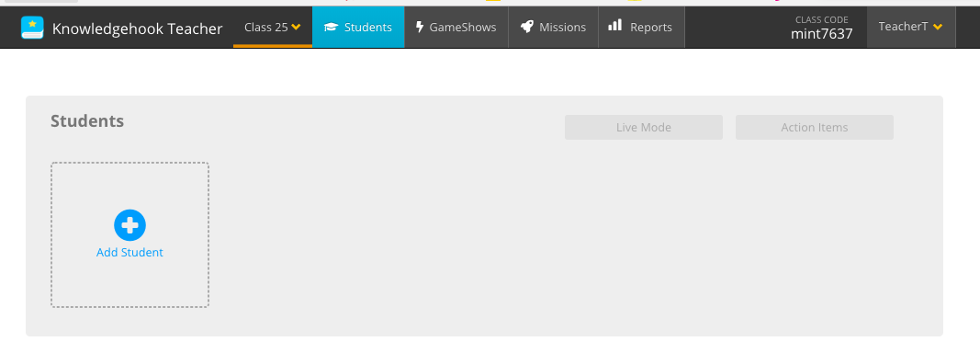Click the graduation cap Students icon

pos(331,27)
